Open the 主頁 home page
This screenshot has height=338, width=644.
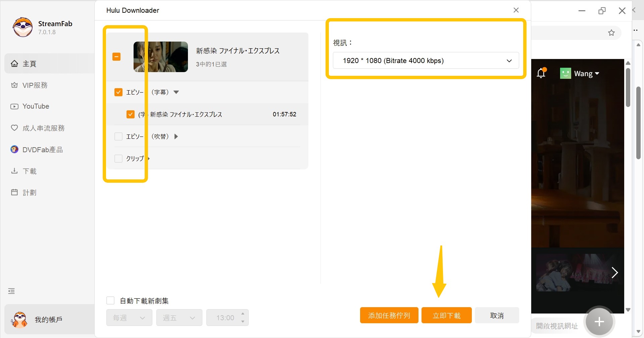(30, 63)
